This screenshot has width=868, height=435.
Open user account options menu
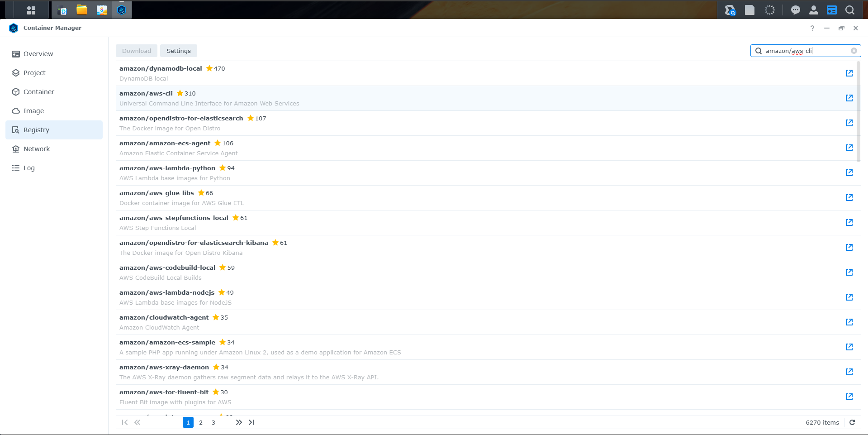[814, 10]
